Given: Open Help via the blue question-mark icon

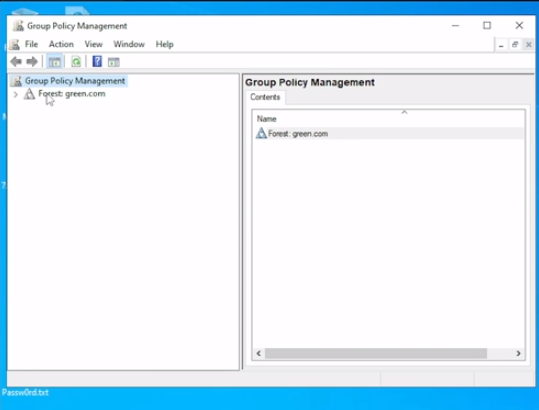Looking at the screenshot, I should pos(97,62).
